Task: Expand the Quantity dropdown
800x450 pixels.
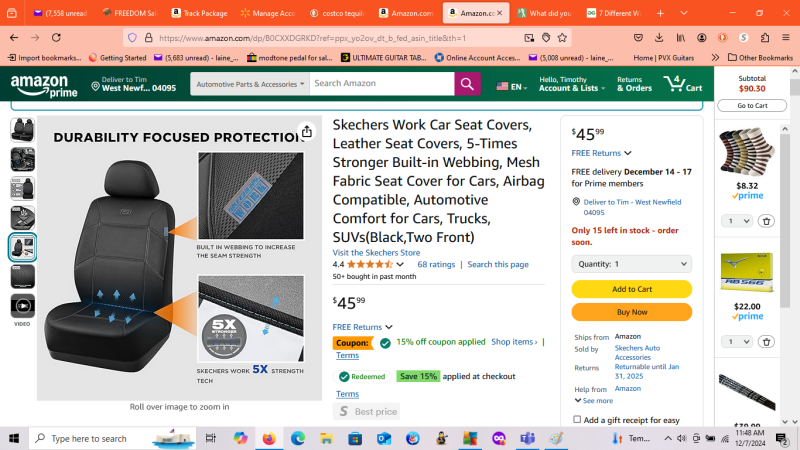Action: [631, 264]
